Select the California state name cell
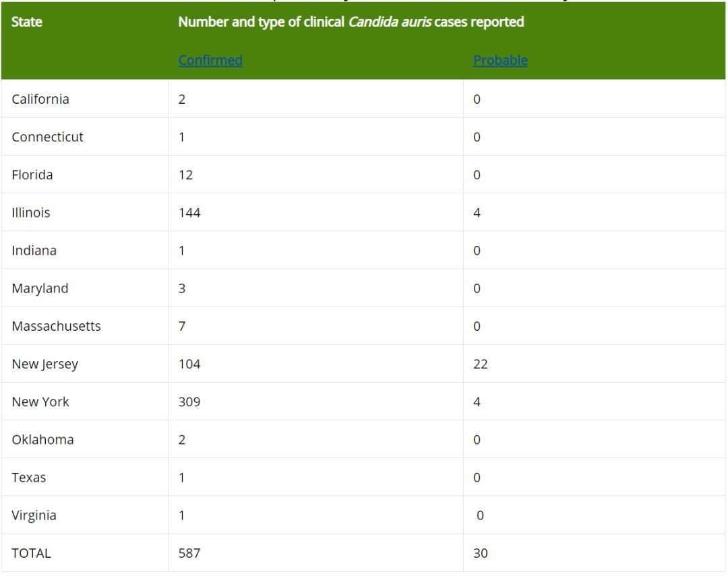 40,99
